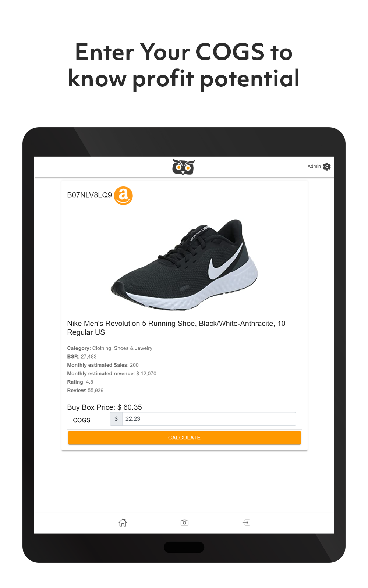Click the owl logo in header

[183, 167]
